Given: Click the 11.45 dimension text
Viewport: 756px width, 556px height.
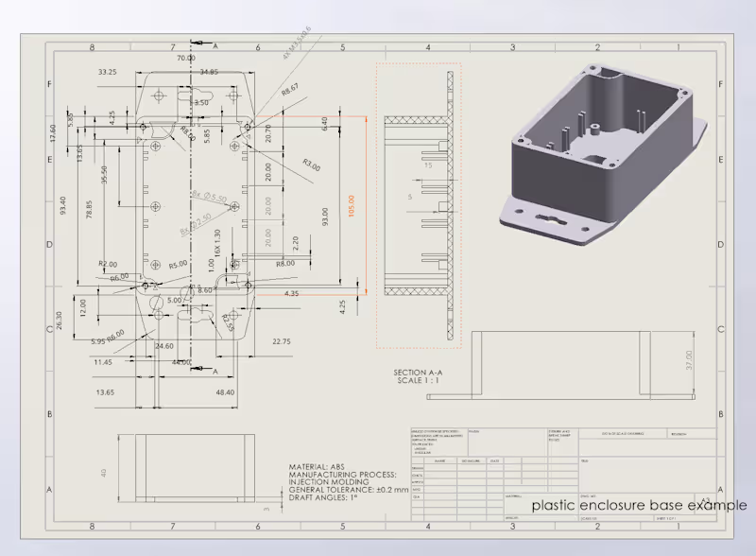Looking at the screenshot, I should (x=103, y=362).
